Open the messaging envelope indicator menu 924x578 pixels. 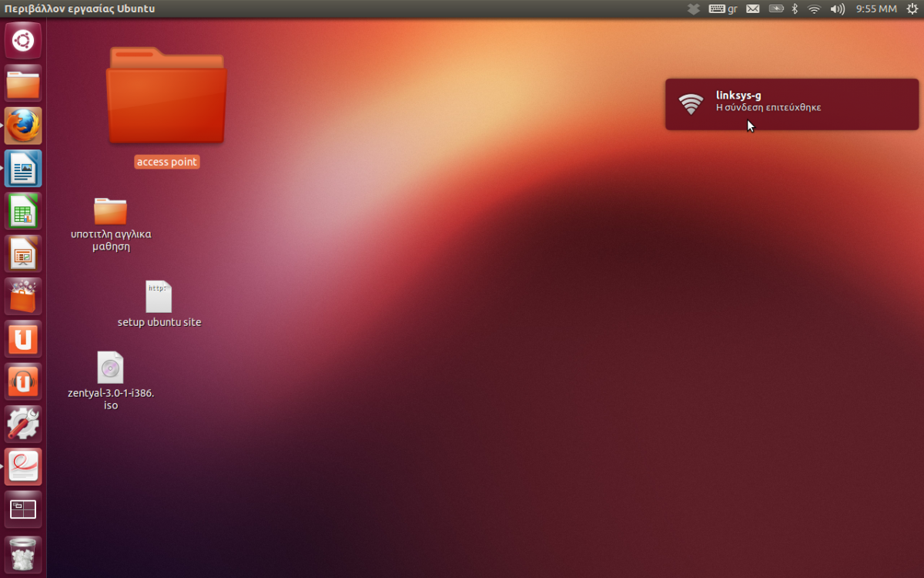point(753,8)
